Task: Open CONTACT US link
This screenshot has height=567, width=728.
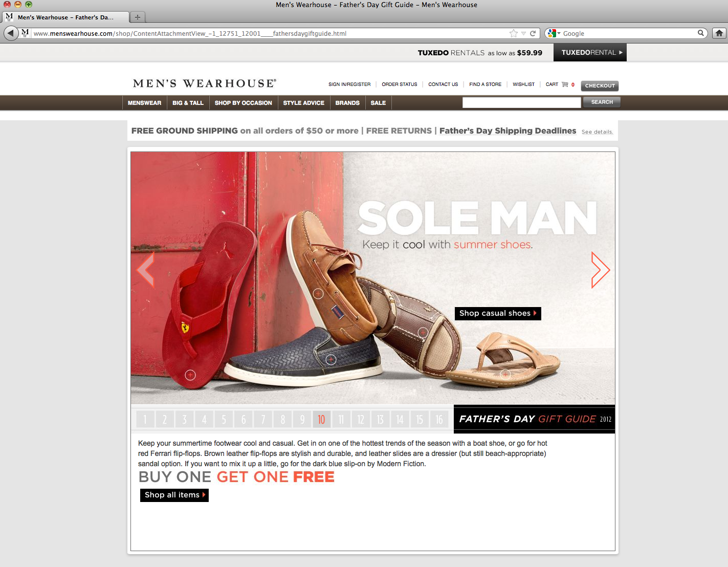Action: pyautogui.click(x=443, y=84)
